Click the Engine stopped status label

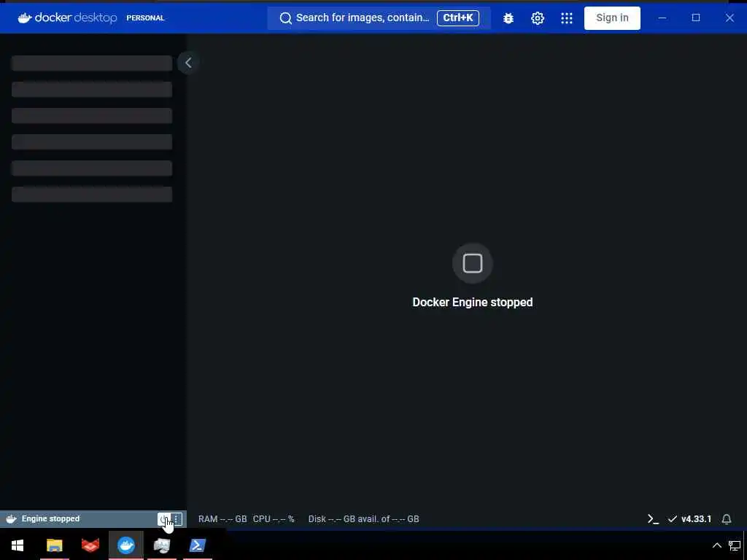click(50, 519)
